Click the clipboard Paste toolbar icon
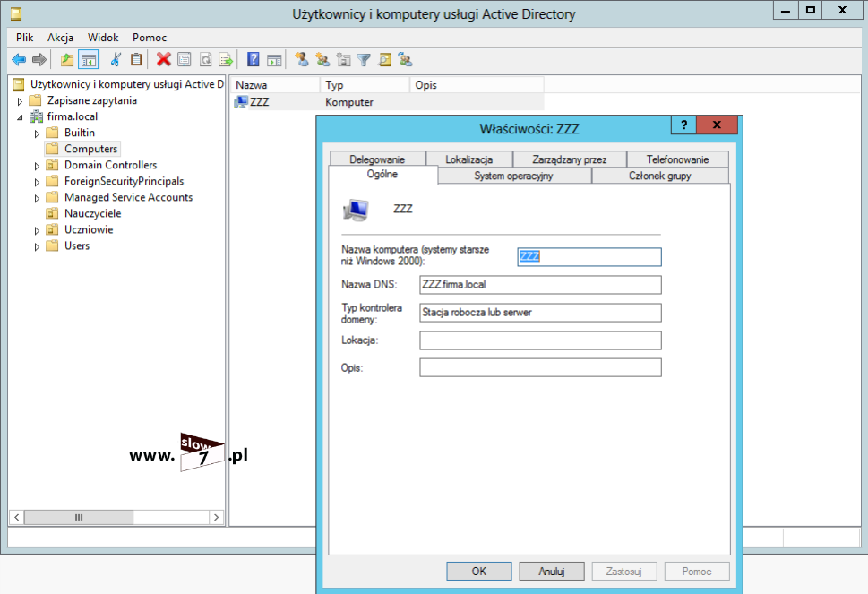 coord(136,60)
